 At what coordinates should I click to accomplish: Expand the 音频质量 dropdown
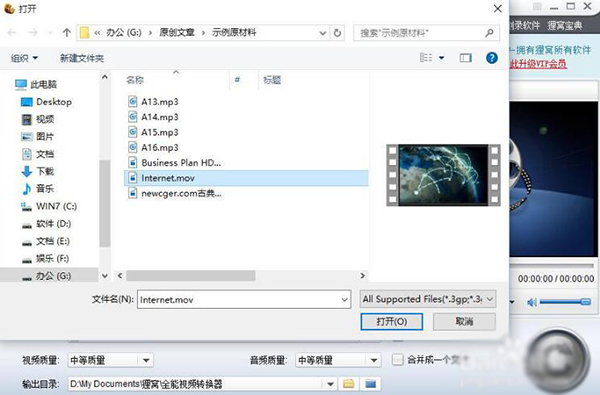click(x=373, y=360)
